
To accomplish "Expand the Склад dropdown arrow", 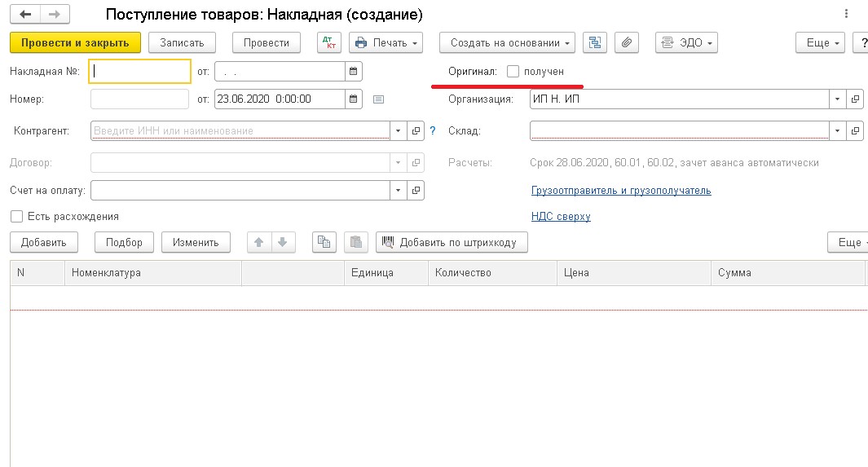I will pos(838,130).
